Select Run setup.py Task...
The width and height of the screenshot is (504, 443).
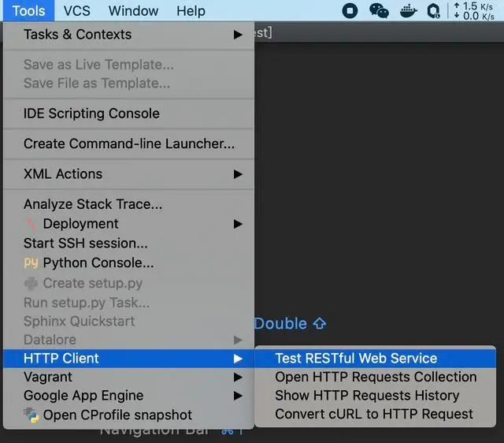(128, 303)
